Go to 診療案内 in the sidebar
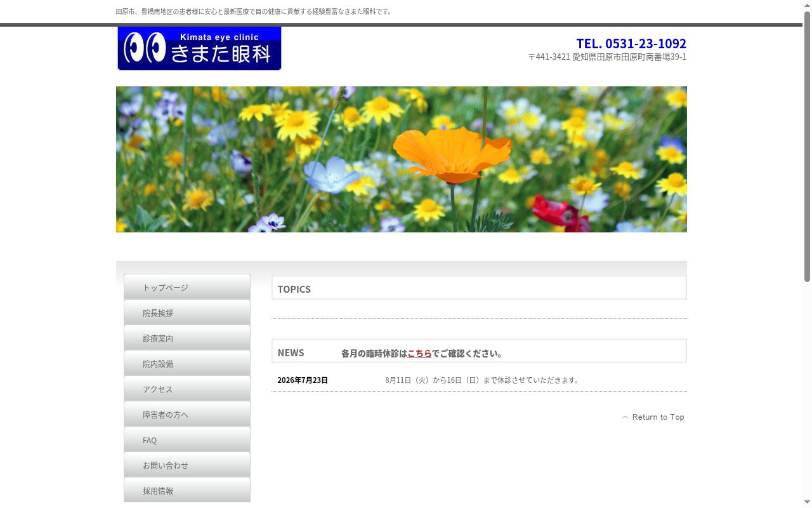The image size is (812, 508). pyautogui.click(x=187, y=338)
